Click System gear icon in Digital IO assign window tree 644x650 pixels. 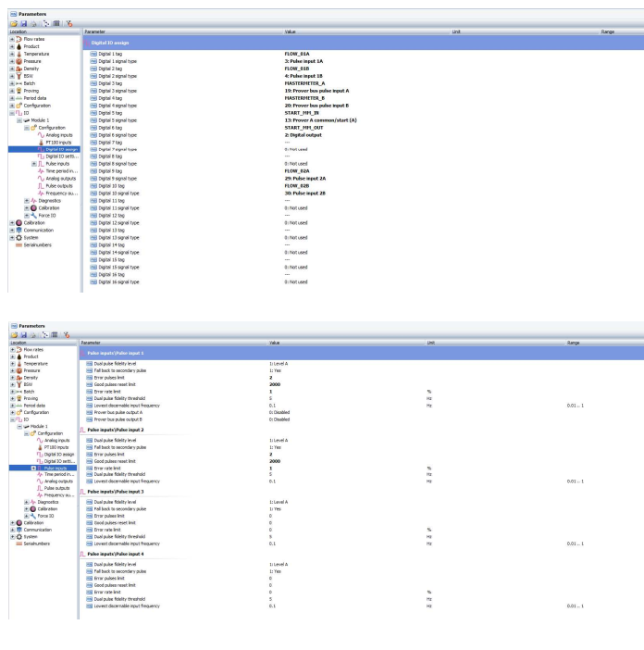[x=19, y=238]
